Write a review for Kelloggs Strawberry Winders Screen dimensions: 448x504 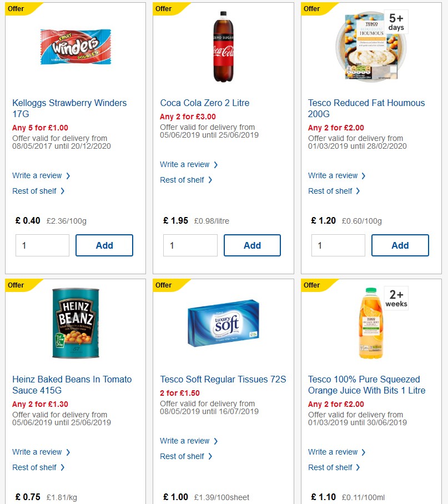point(38,175)
